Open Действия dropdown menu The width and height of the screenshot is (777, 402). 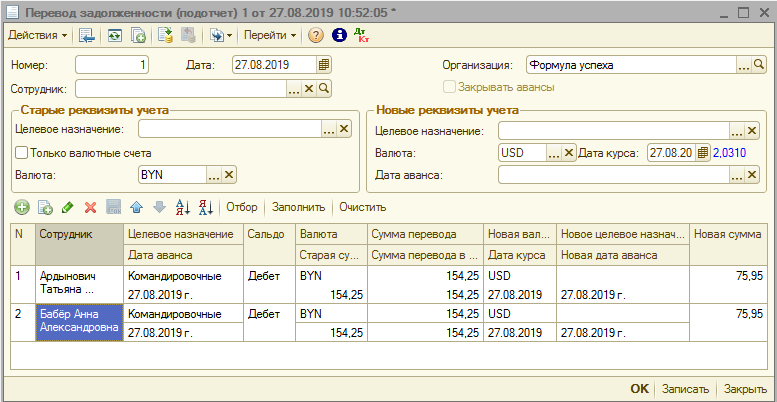[37, 35]
